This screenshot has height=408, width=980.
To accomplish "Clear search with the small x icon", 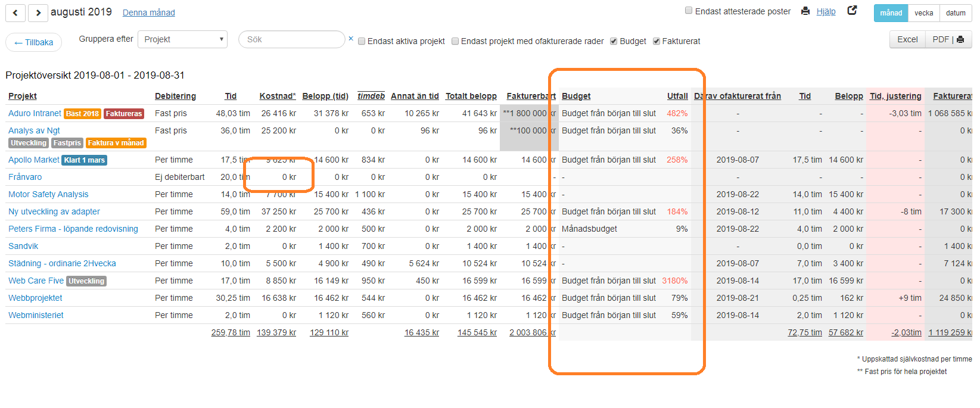I will [x=351, y=39].
